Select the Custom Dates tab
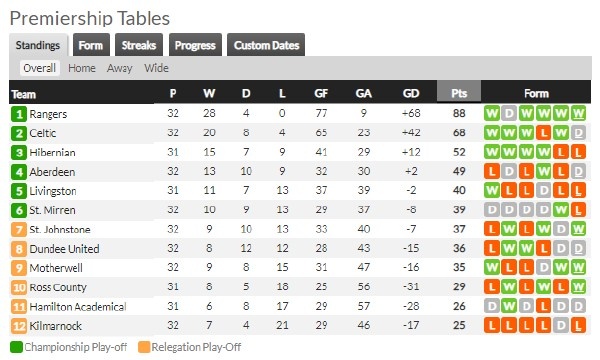Screen dimensions: 600x360 coord(266,45)
